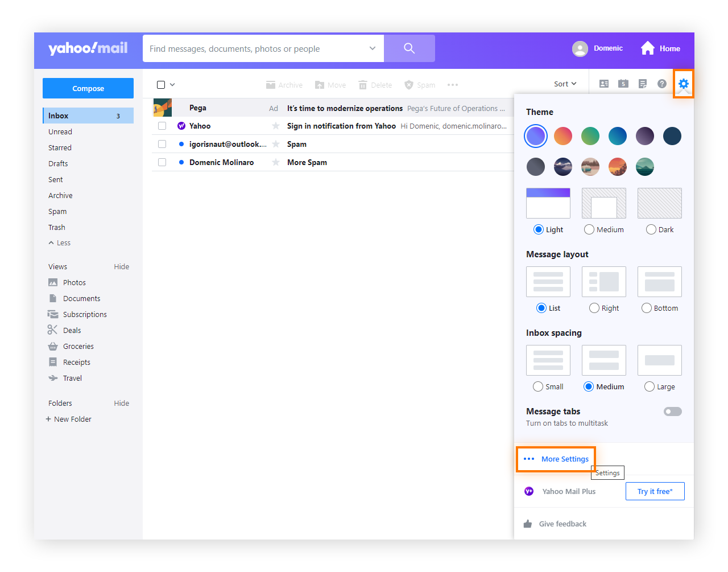Viewport: 728px width, 572px height.
Task: Enable Message tabs to multitask
Action: point(672,411)
